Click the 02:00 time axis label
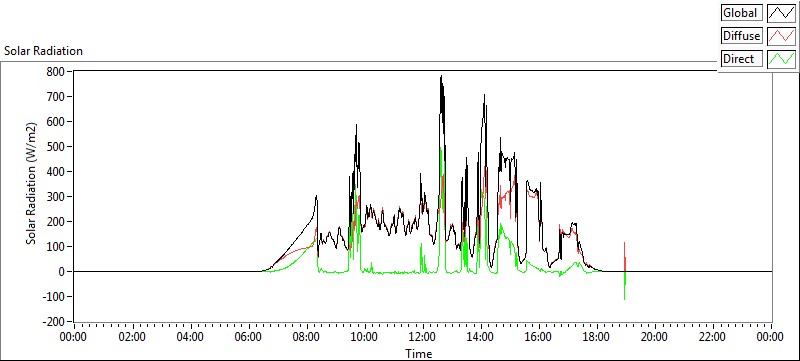 point(133,337)
